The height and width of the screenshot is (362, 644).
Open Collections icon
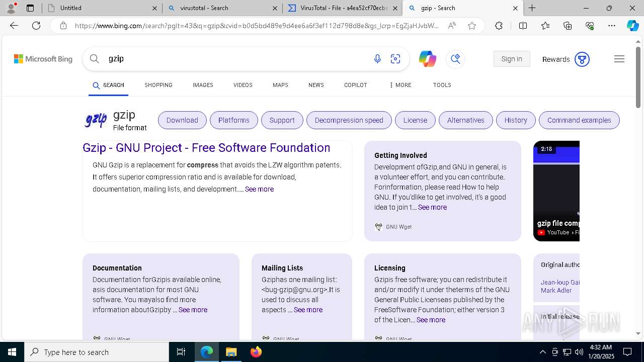568,26
